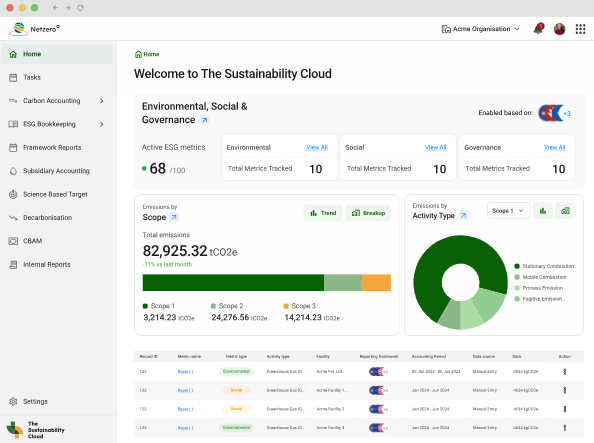This screenshot has width=594, height=443.
Task: Click the Activity Type bar chart icon
Action: tap(543, 211)
